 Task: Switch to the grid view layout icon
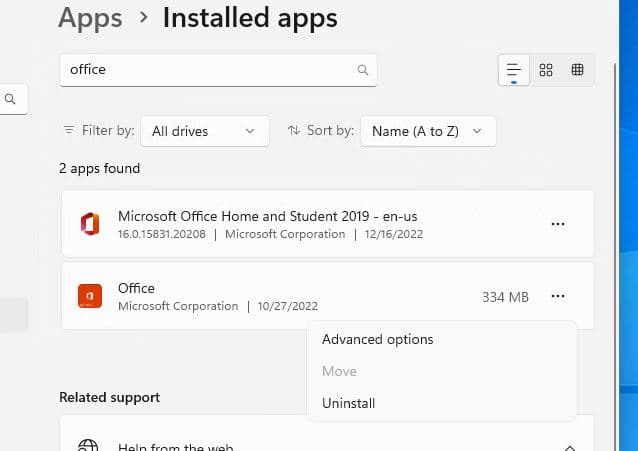click(x=546, y=70)
